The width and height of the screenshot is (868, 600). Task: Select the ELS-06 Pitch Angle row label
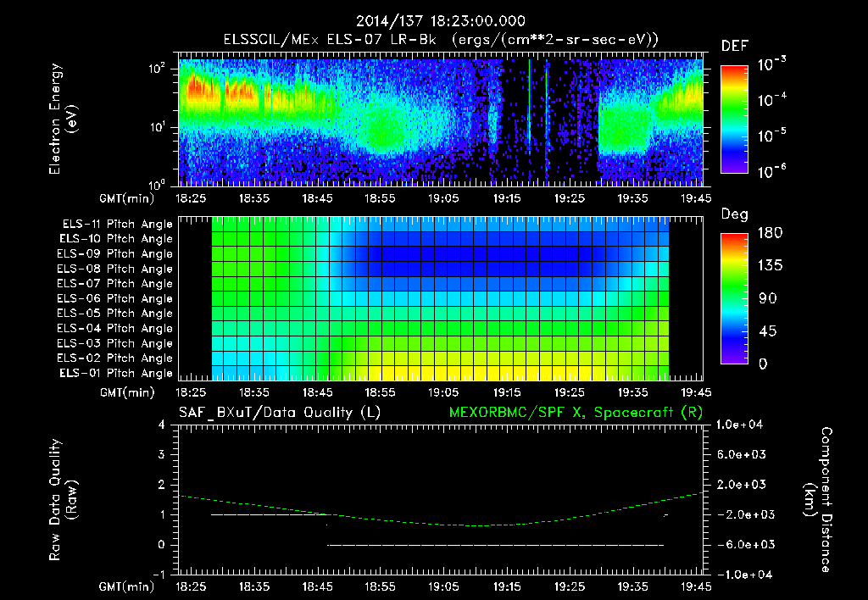[115, 299]
